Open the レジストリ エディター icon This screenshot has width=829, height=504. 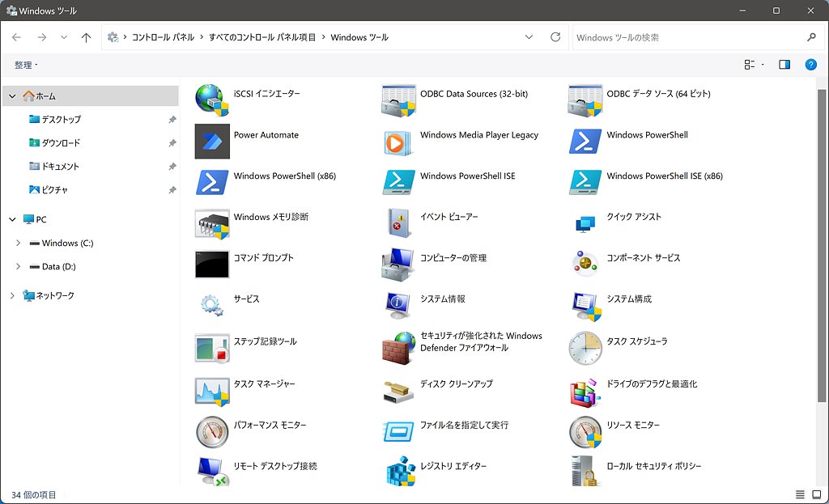pos(401,471)
